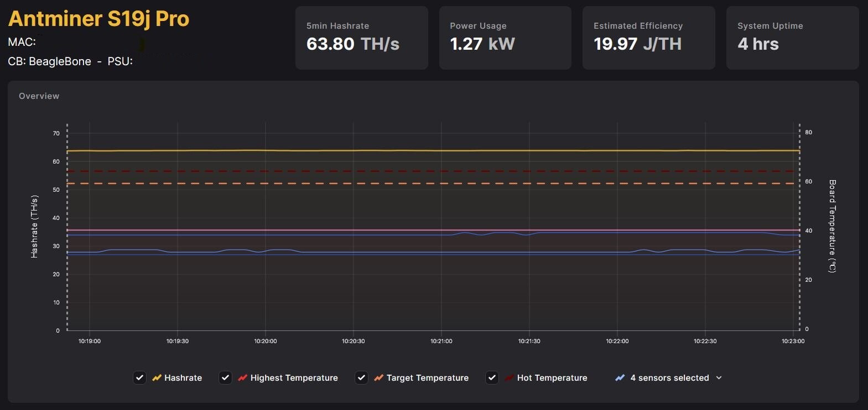
Task: Click the Overview panel heading
Action: pyautogui.click(x=39, y=96)
